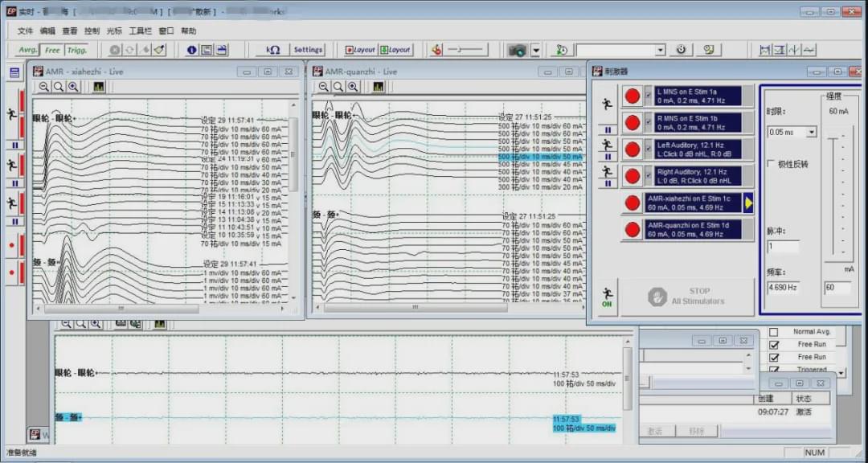Viewport: 868px width, 463px height.
Task: Click the running man ON icon
Action: tap(608, 297)
